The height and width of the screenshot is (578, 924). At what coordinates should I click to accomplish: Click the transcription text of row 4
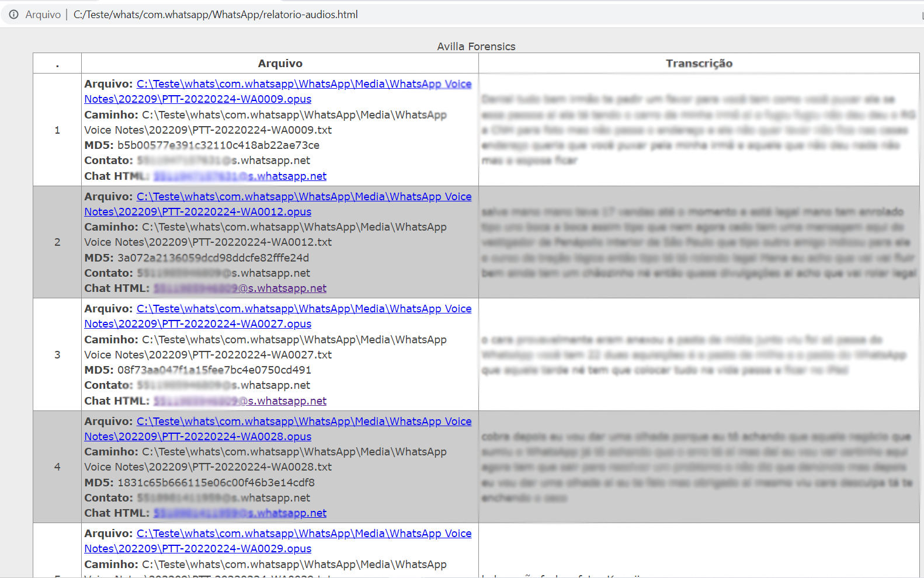click(697, 467)
